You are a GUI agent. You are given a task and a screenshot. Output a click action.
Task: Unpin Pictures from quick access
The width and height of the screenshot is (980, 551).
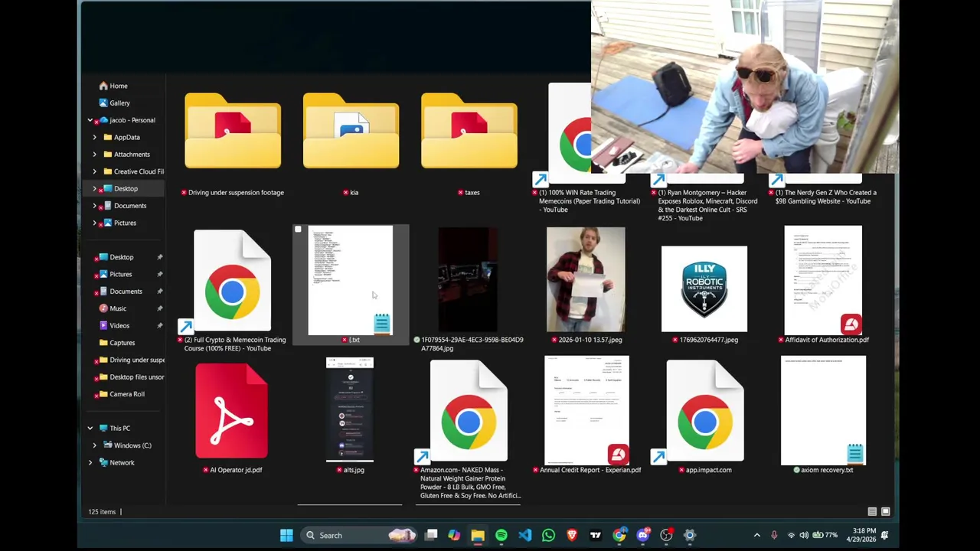pyautogui.click(x=159, y=274)
